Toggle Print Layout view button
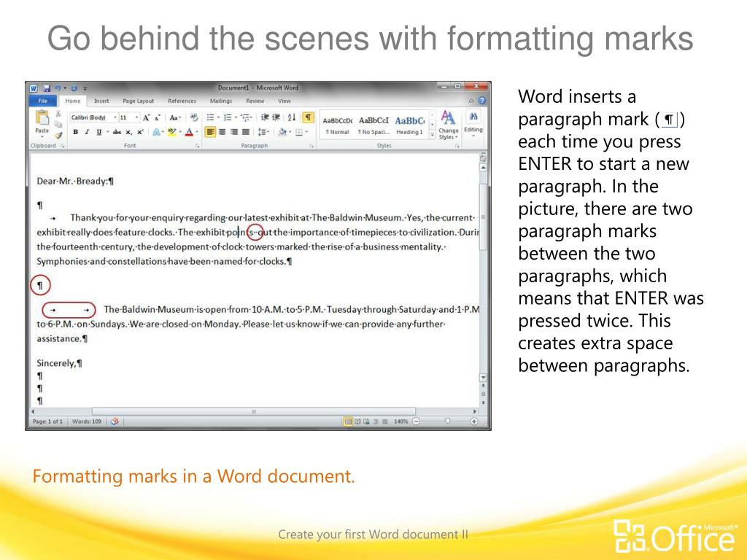747x560 pixels. 348,421
